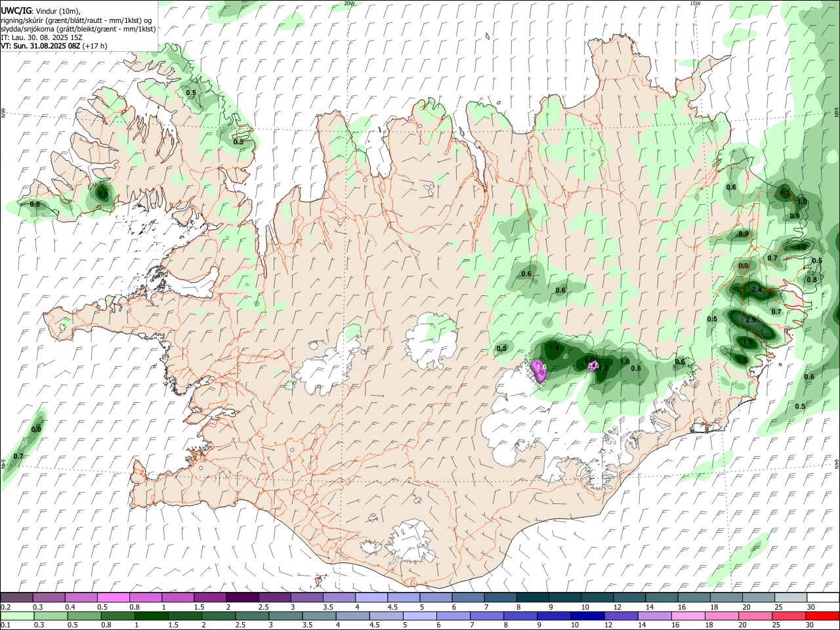840x630 pixels.
Task: Pick the bright magenta swatch on snow scale
Action: pyautogui.click(x=113, y=597)
